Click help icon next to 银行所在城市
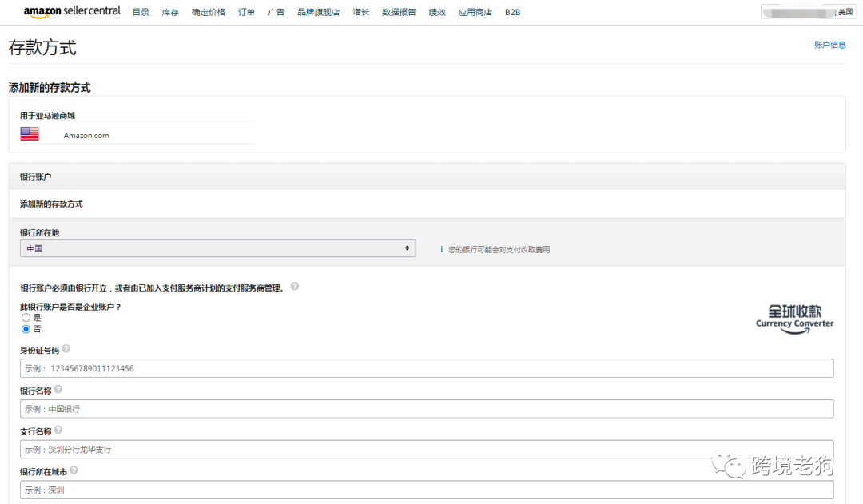 coord(74,471)
